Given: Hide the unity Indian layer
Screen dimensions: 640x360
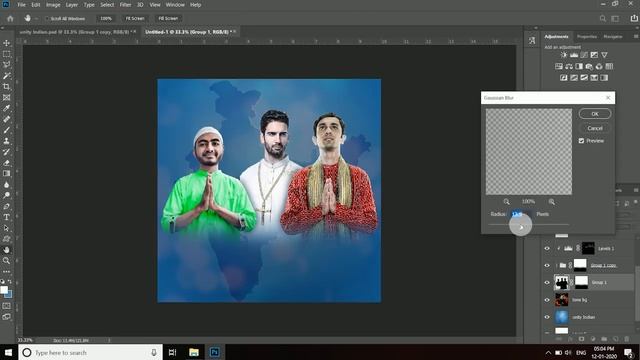Looking at the screenshot, I should 547,317.
